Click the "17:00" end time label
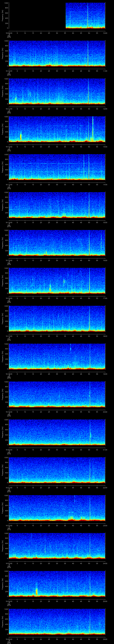This screenshot has height=644, width=114. pyautogui.click(x=105, y=298)
